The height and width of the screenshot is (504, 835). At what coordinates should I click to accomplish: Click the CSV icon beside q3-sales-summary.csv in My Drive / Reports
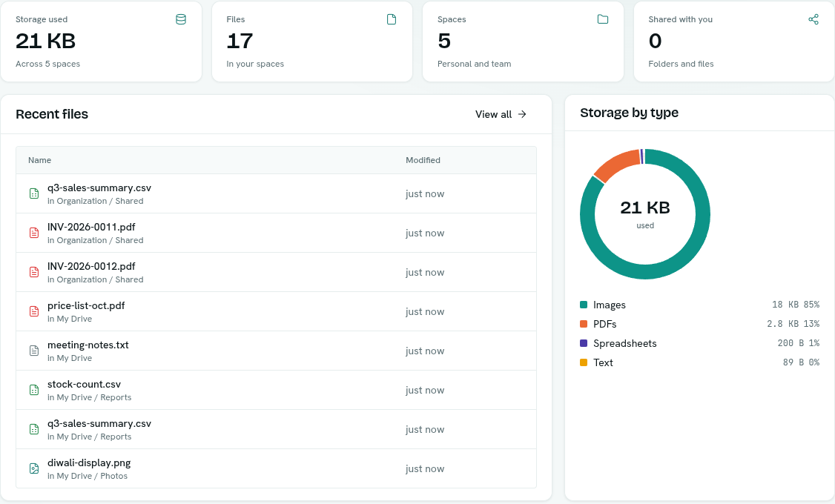click(34, 429)
